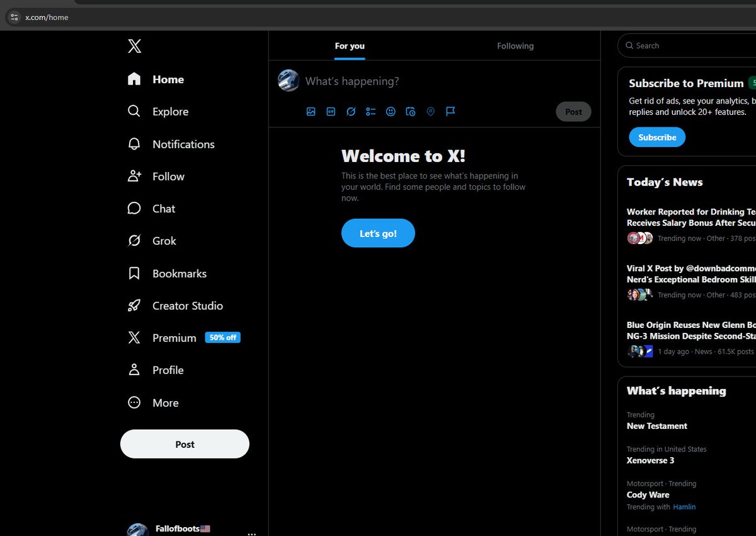Open the Grok icon in the sidebar

134,240
